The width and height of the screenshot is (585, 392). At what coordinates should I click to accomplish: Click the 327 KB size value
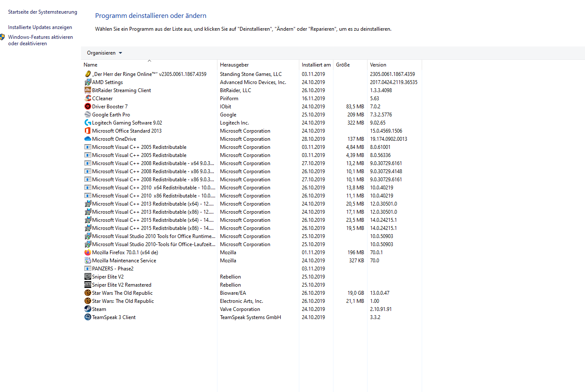[356, 261]
